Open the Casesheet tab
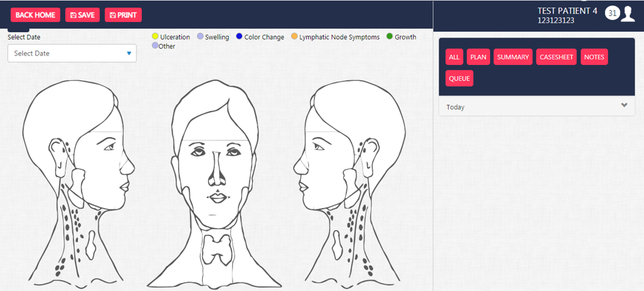644x291 pixels. coord(556,57)
